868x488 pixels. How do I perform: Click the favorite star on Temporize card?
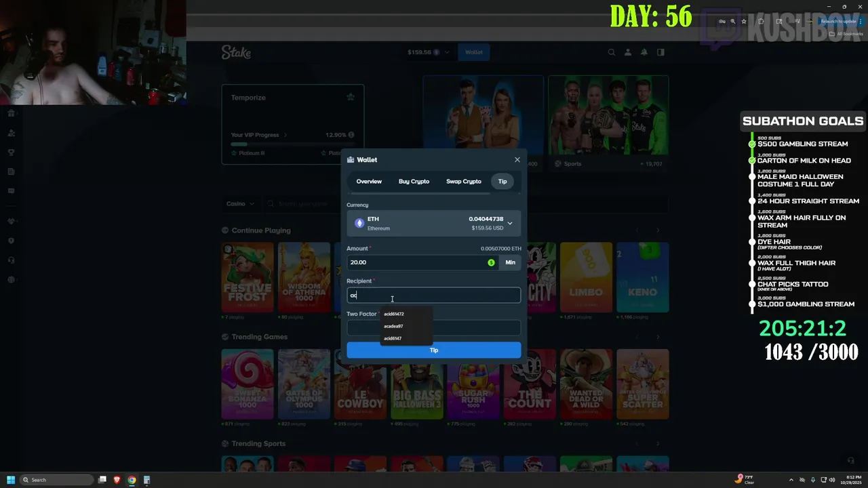(x=351, y=97)
